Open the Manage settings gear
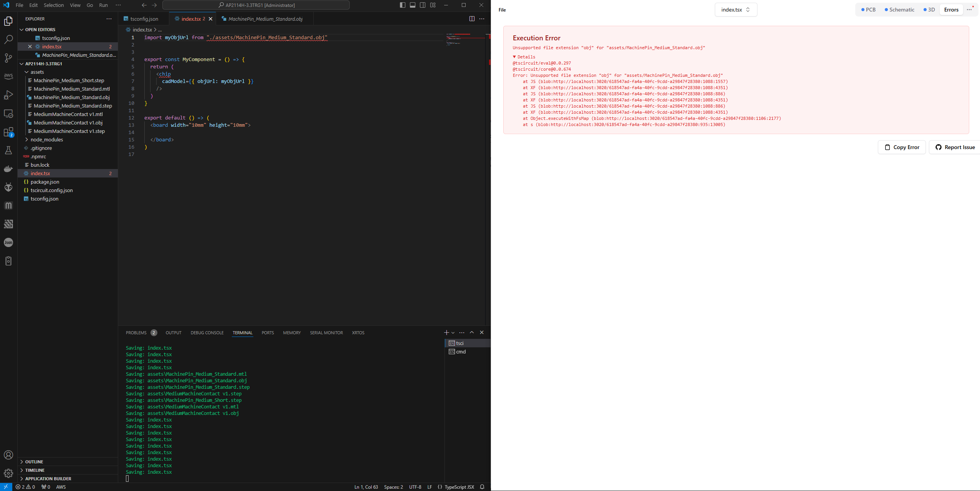Image resolution: width=980 pixels, height=491 pixels. coord(8,473)
